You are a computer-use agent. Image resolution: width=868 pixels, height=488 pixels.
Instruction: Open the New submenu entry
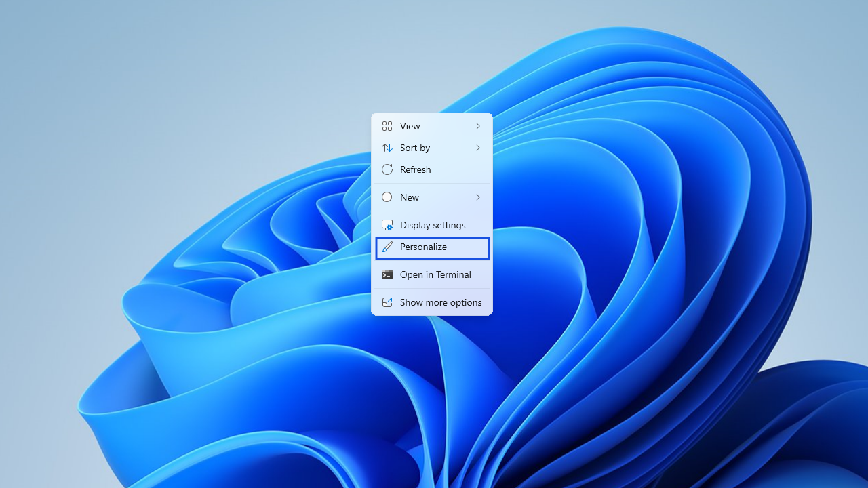point(432,197)
